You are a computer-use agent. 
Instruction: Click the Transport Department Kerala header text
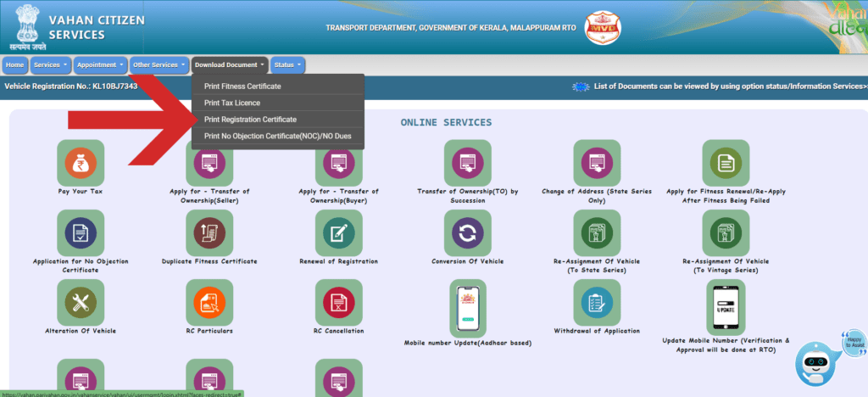click(451, 28)
